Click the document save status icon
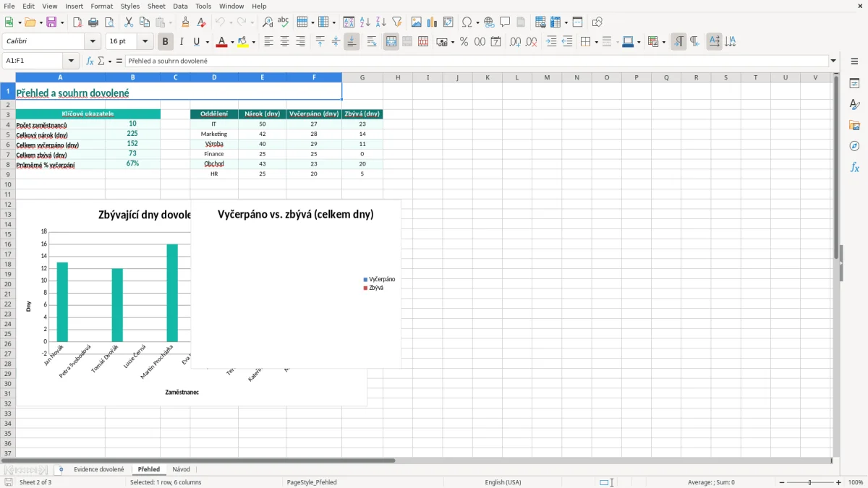This screenshot has width=868, height=488. coord(9,482)
